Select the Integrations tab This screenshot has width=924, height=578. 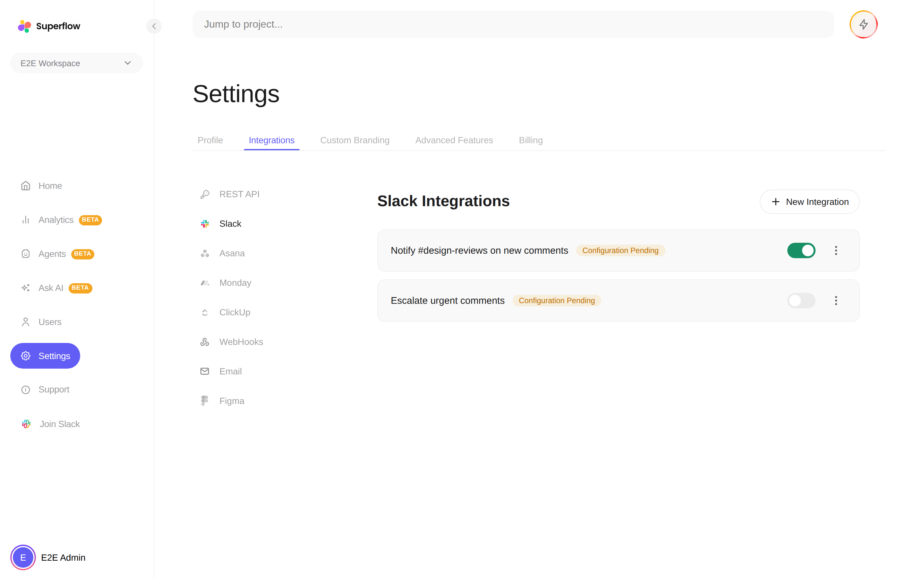(x=271, y=140)
